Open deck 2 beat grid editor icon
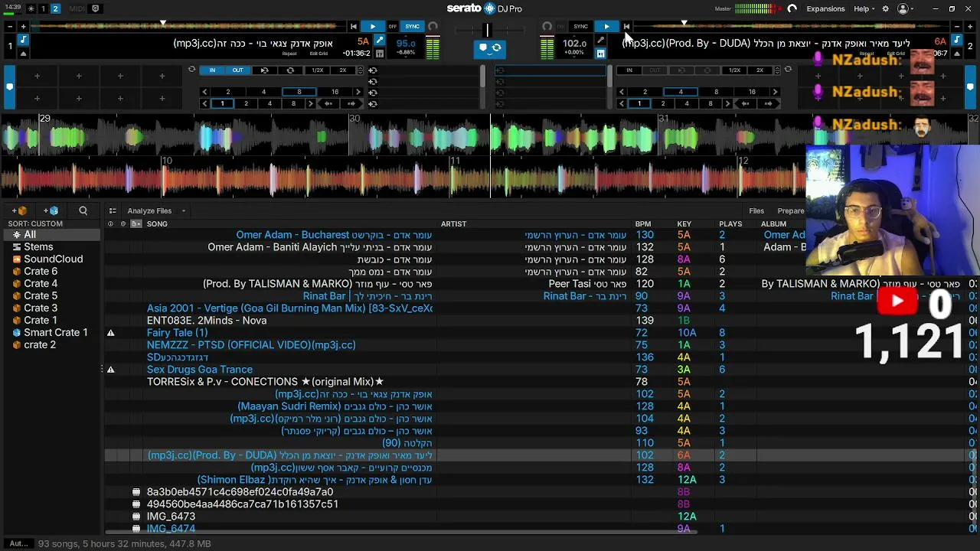 tap(600, 54)
